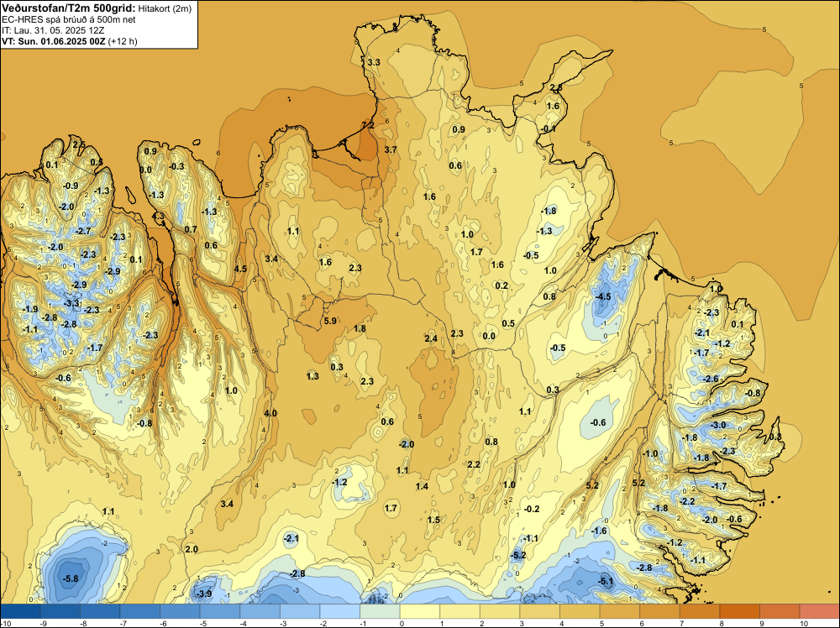Click the temperature value "4.0"
The height and width of the screenshot is (628, 840).
pyautogui.click(x=270, y=413)
